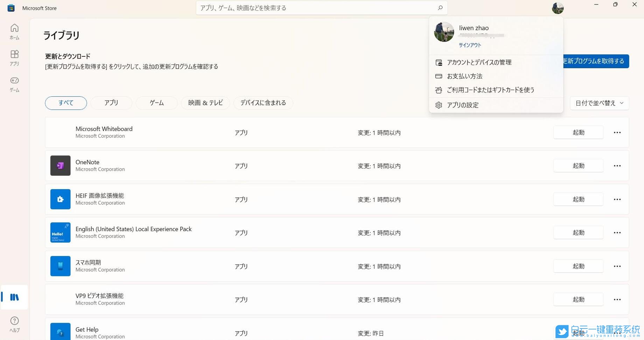This screenshot has width=644, height=340.
Task: Open the Home section in the sidebar
Action: click(x=14, y=32)
